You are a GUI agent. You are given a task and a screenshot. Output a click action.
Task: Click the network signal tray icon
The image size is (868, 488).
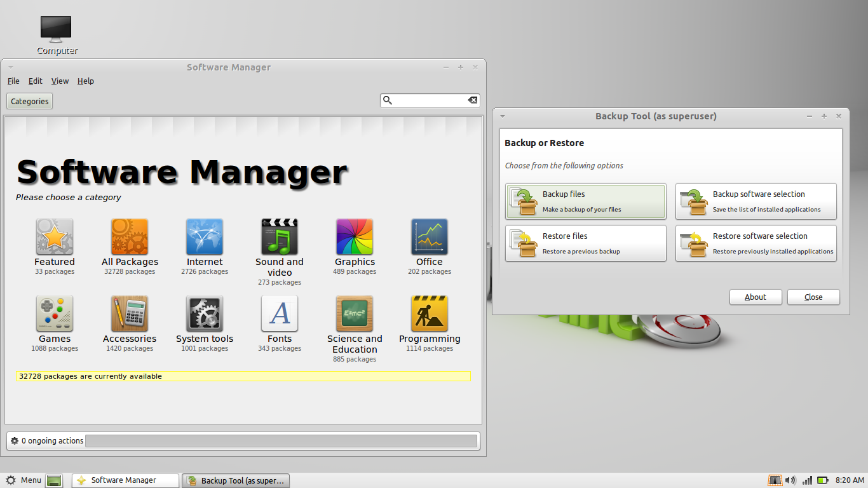click(x=807, y=480)
